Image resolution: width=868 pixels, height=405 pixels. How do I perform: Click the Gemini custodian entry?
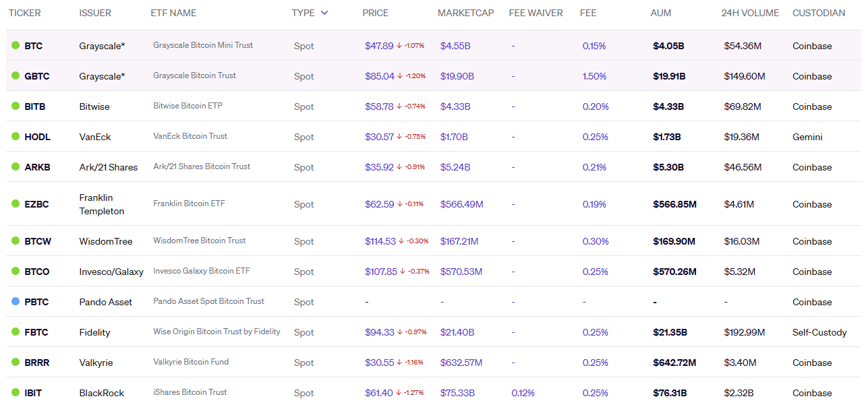(807, 137)
